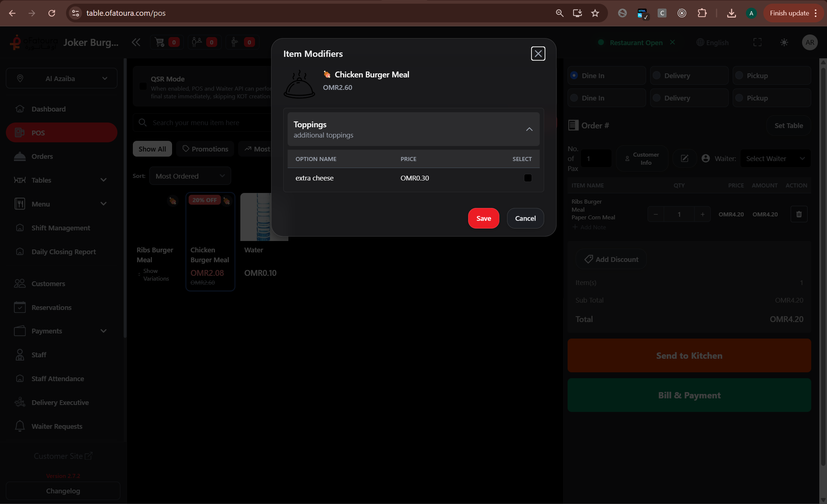Click the Waiter Requests bell icon
Screen dimensions: 827x504
point(20,426)
